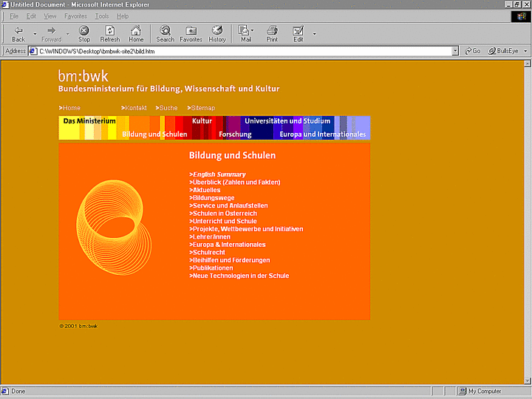Open the Back history dropdown arrow

35,34
